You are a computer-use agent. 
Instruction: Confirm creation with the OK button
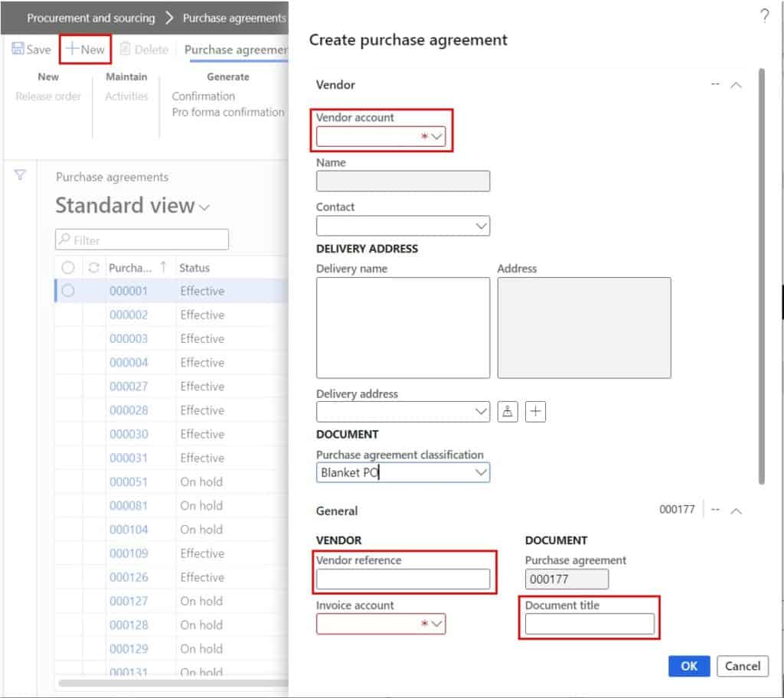(688, 666)
